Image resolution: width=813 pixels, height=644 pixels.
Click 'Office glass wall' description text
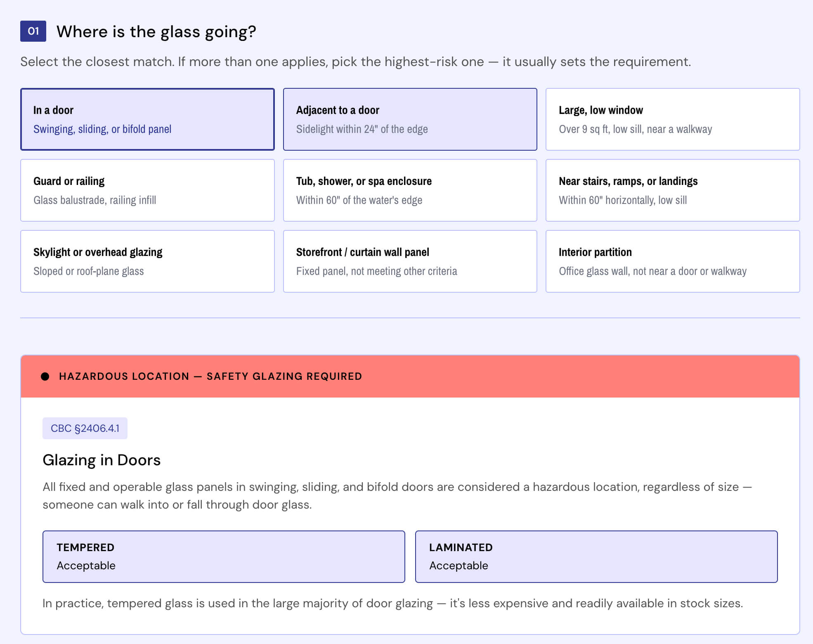pyautogui.click(x=653, y=271)
